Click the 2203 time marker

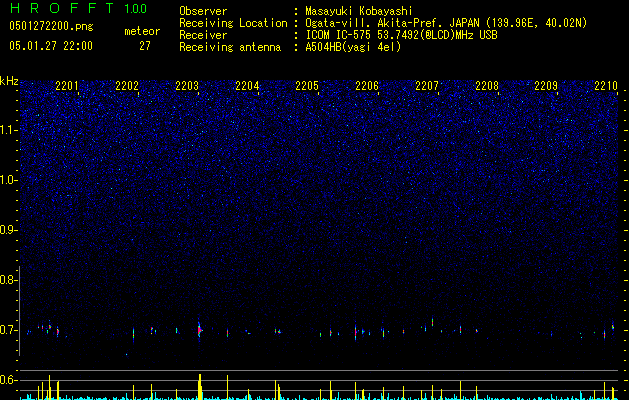click(x=187, y=86)
